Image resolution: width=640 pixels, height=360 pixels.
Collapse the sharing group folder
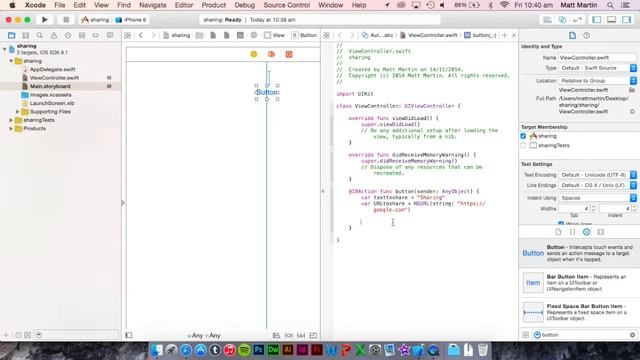click(x=11, y=61)
